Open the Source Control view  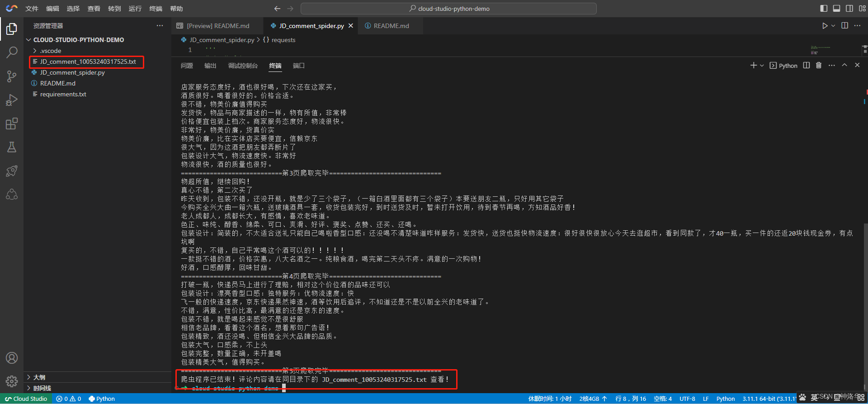tap(12, 76)
